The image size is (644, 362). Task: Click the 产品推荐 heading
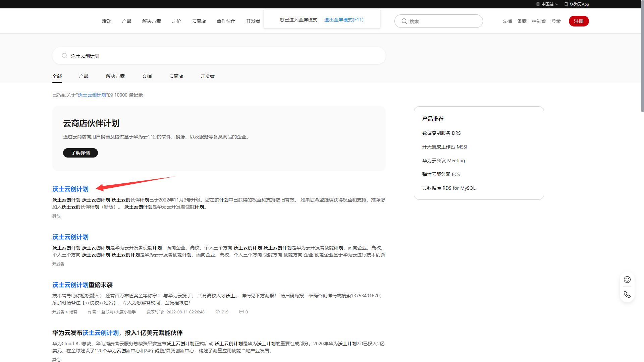[x=433, y=119]
